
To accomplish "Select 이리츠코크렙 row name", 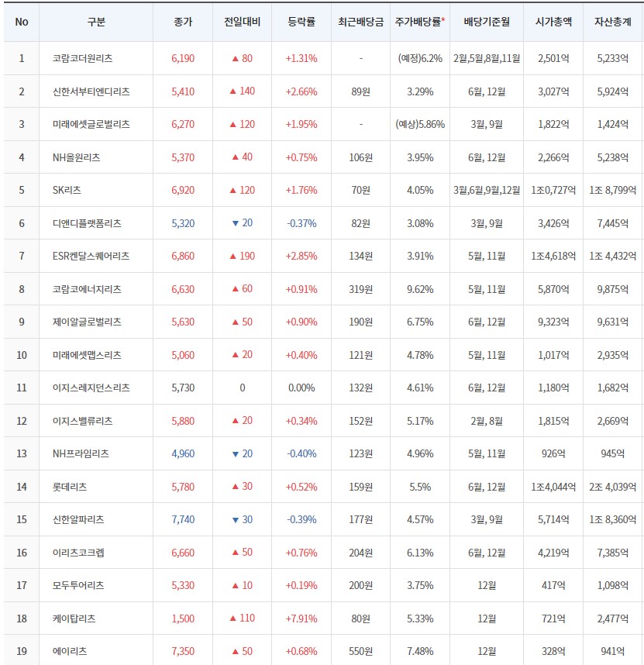I will click(78, 553).
